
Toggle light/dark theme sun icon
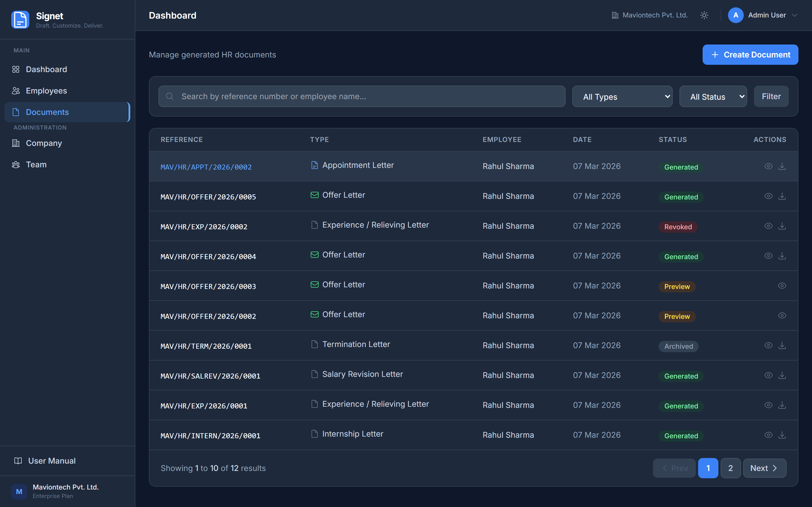coord(704,15)
